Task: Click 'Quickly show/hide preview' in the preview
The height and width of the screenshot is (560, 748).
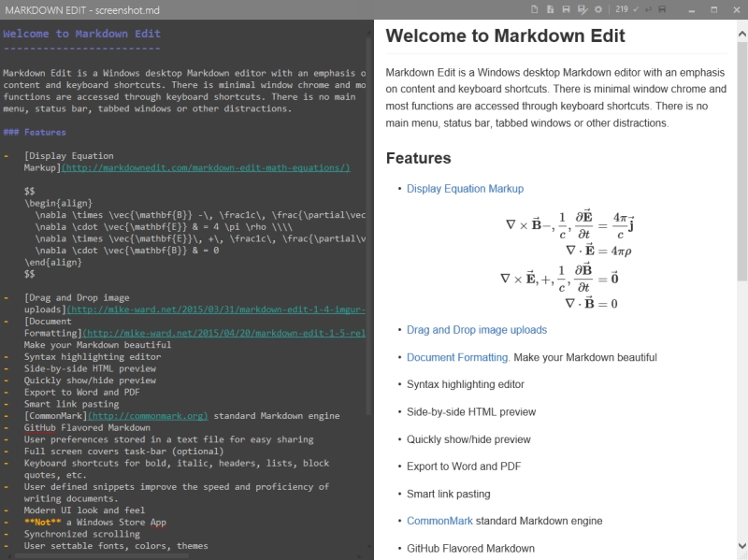Action: [x=468, y=439]
